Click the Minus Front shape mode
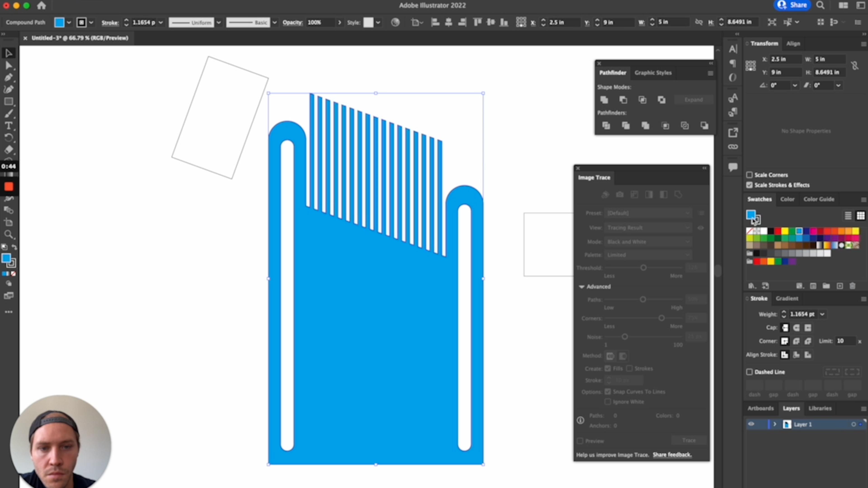 (x=623, y=100)
